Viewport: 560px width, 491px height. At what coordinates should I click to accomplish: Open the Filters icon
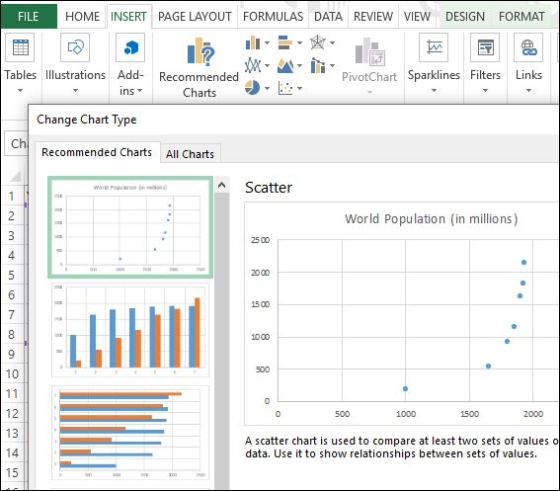(485, 47)
